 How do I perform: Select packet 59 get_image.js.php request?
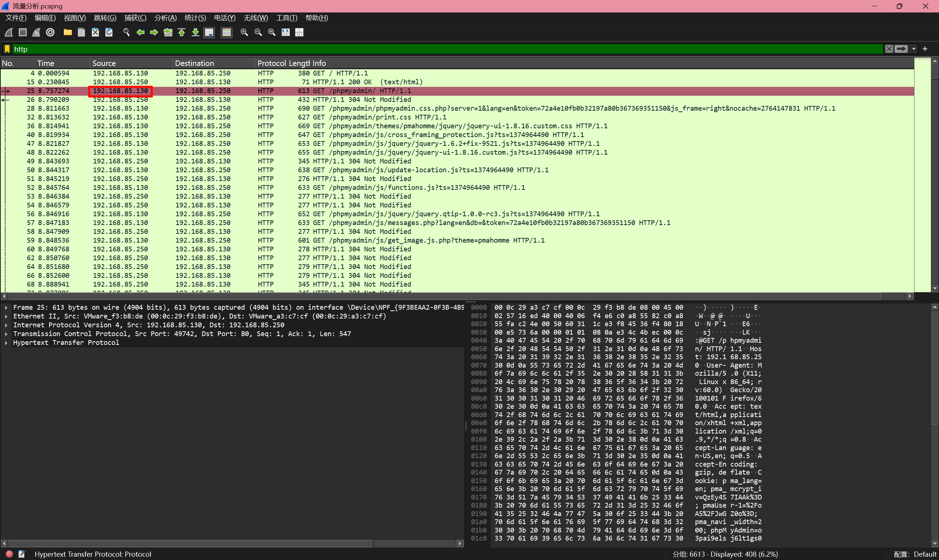[x=457, y=240]
